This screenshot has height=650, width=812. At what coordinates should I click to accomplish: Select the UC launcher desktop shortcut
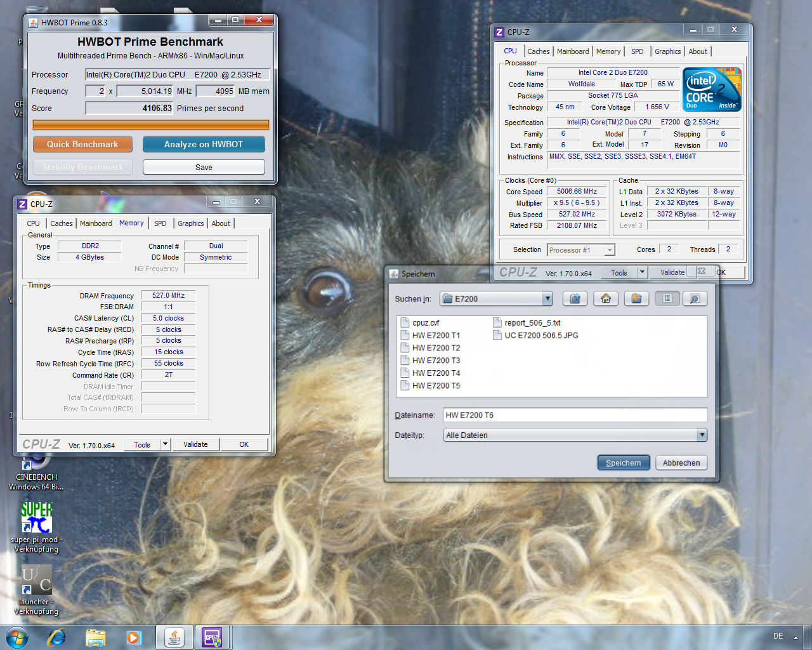click(x=36, y=589)
